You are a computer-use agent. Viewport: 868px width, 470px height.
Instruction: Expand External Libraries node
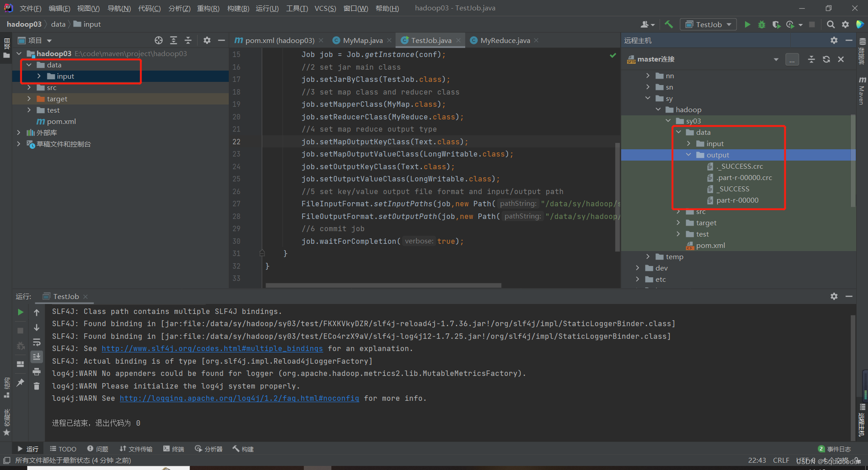[19, 133]
